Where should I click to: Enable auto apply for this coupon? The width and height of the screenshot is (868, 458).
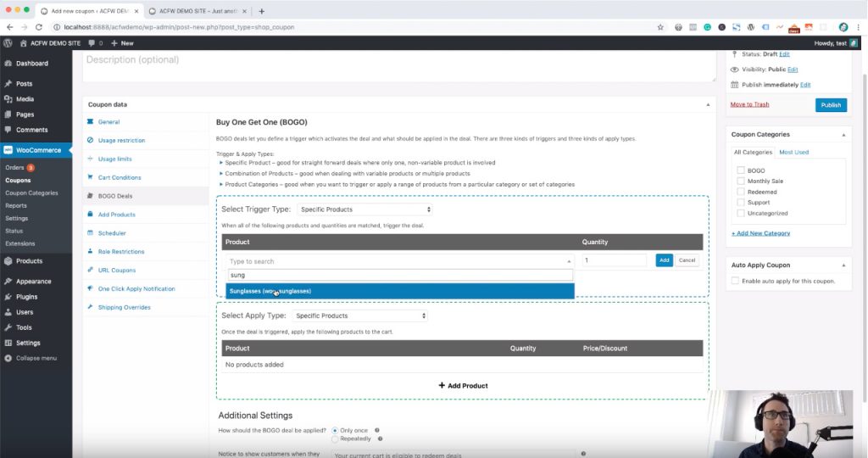(735, 281)
